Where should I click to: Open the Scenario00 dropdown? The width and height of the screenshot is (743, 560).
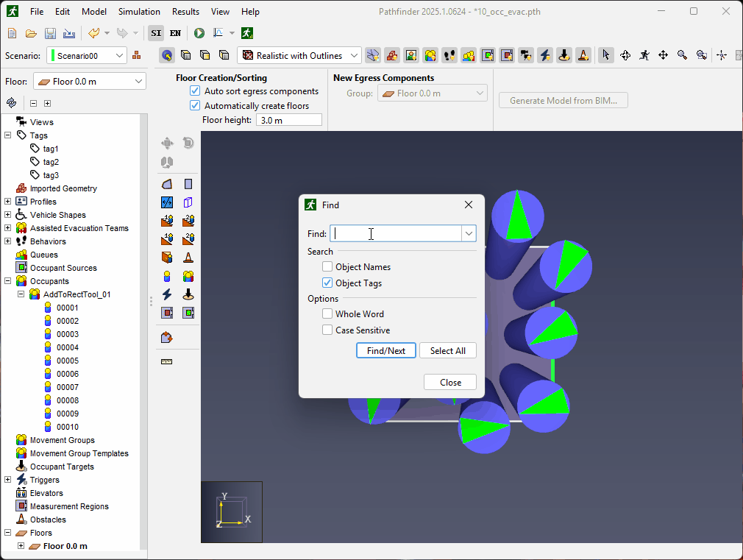click(x=87, y=55)
